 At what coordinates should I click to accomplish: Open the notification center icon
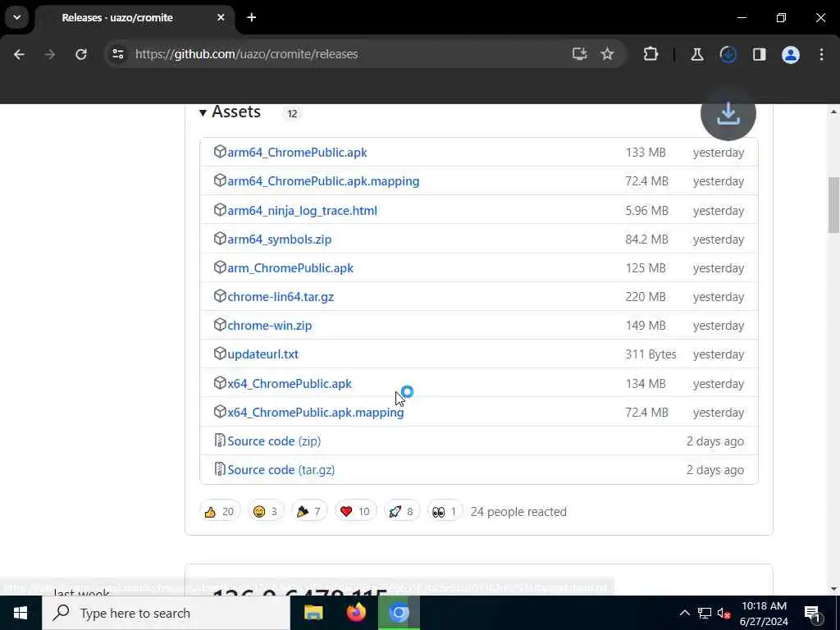click(813, 613)
